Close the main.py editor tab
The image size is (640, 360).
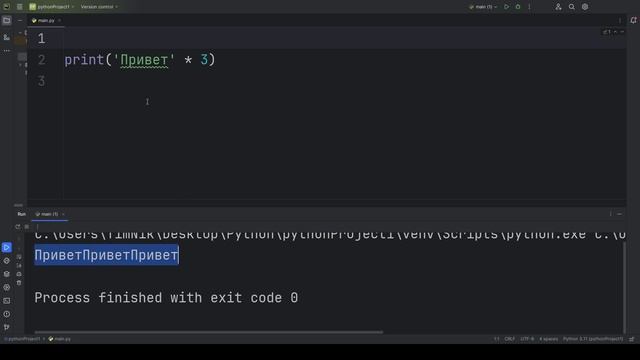60,20
